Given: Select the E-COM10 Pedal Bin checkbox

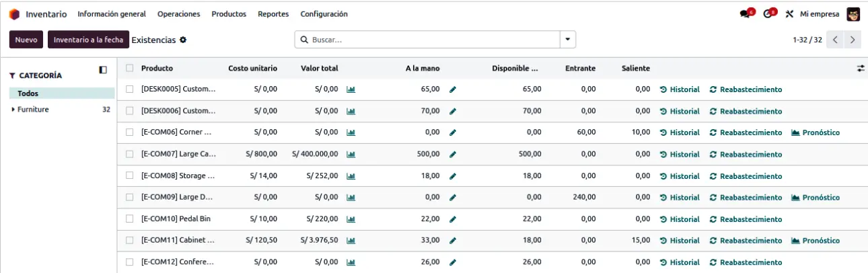Looking at the screenshot, I should pyautogui.click(x=130, y=219).
